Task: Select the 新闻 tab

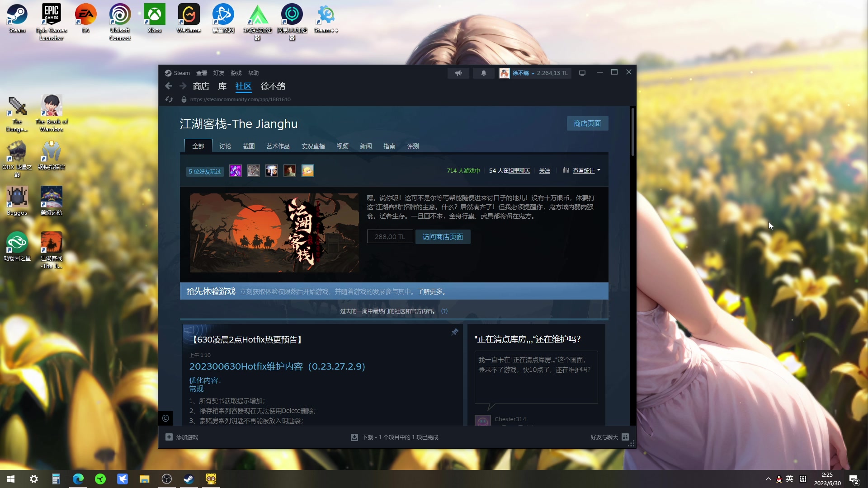Action: point(366,146)
